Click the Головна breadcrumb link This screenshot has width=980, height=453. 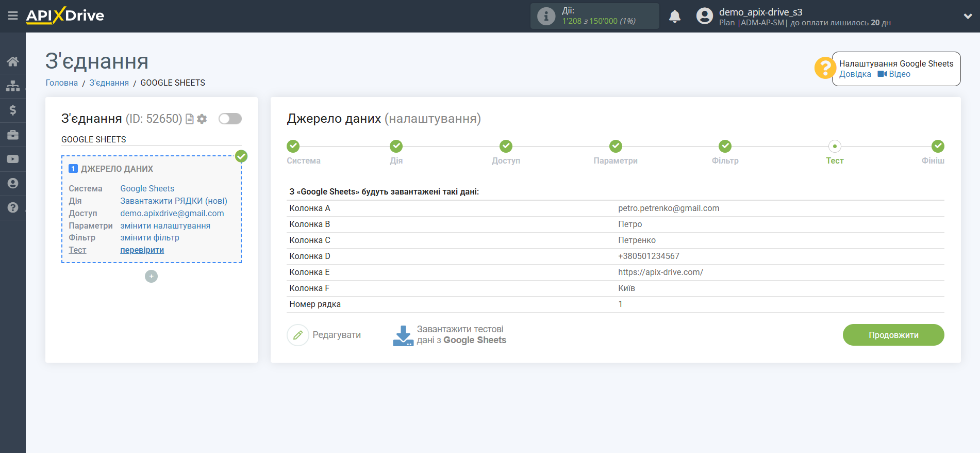pyautogui.click(x=62, y=83)
